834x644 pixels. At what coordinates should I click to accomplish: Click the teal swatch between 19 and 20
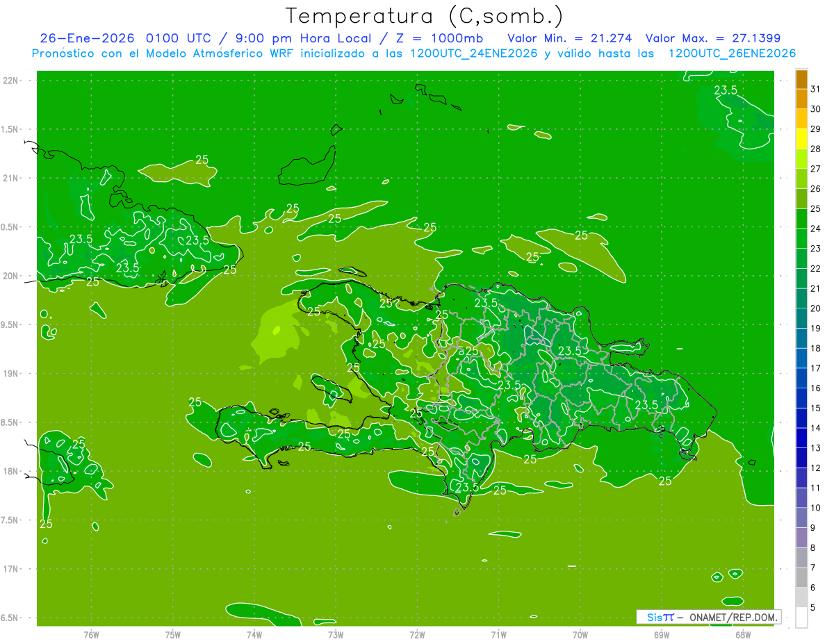[802, 319]
